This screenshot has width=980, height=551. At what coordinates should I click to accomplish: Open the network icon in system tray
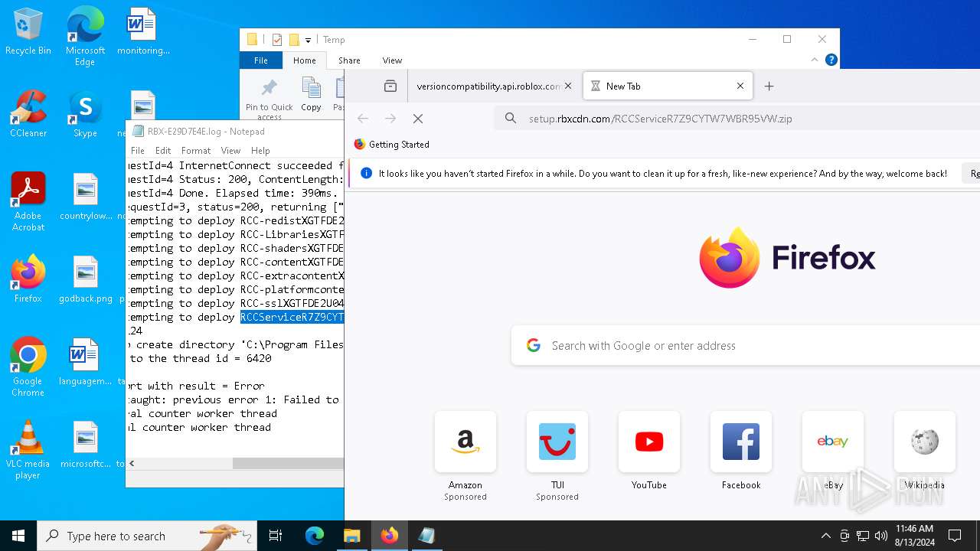(x=863, y=536)
